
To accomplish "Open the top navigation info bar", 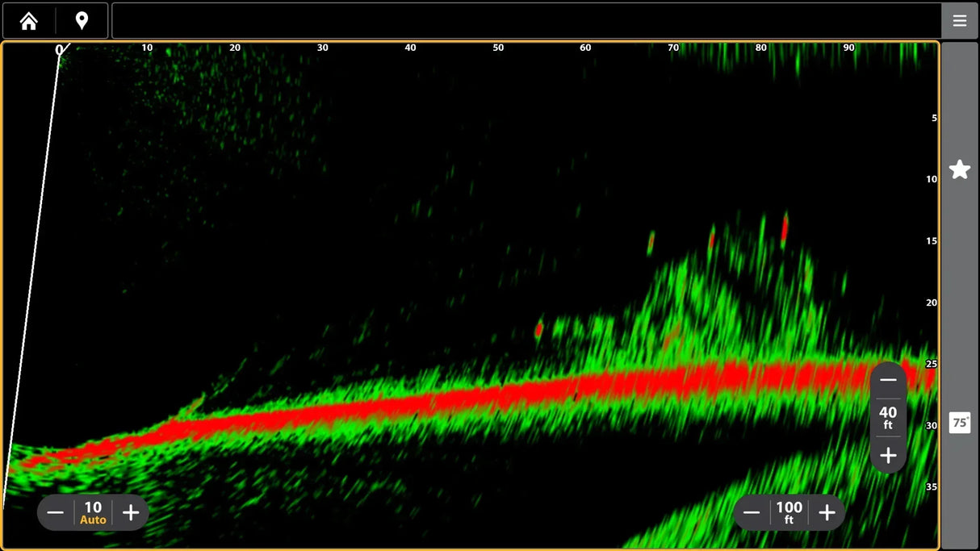I will (525, 20).
